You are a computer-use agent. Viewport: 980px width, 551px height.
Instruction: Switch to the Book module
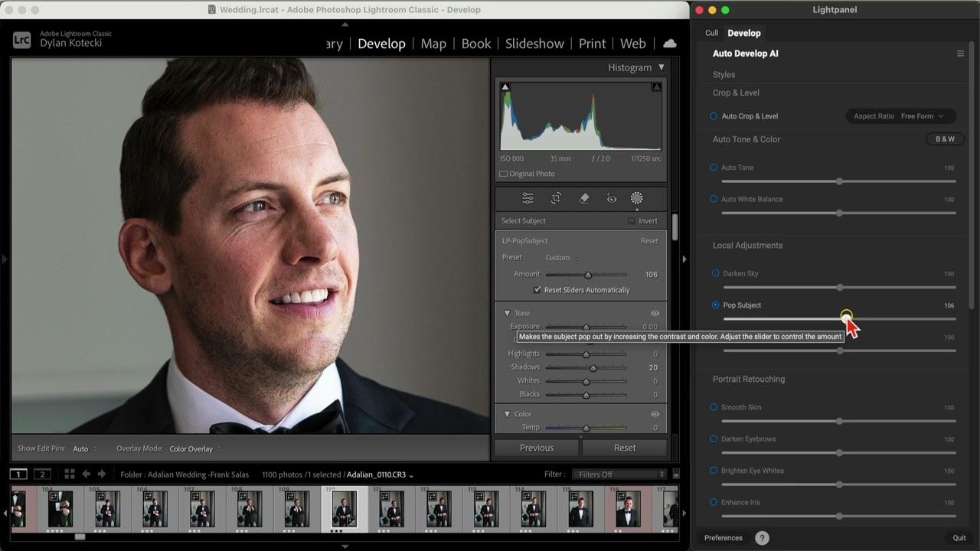[x=476, y=44]
